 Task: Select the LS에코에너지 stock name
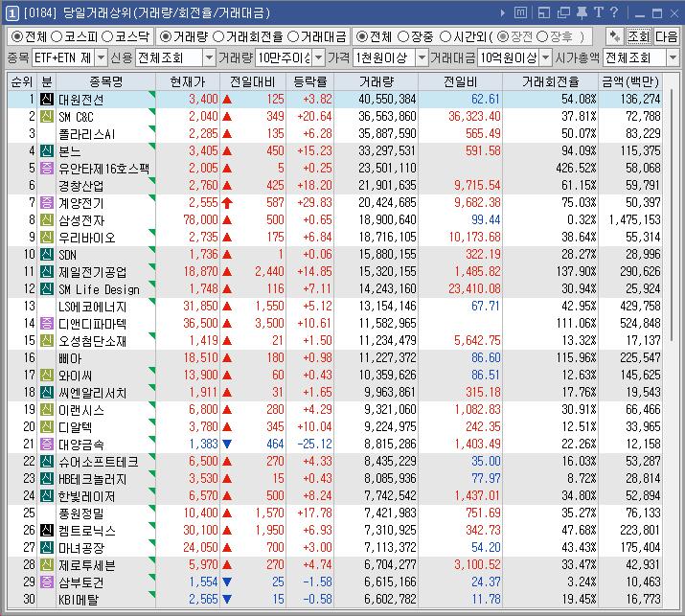92,307
